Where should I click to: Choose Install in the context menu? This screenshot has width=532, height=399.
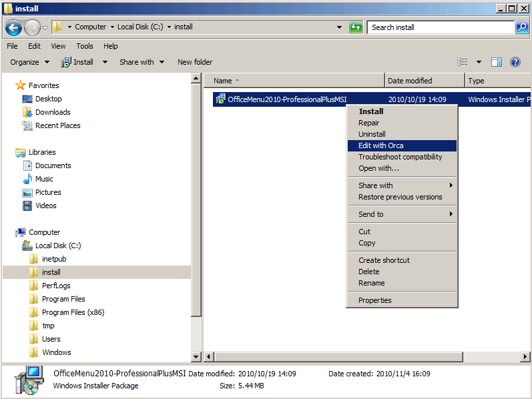[x=402, y=111]
